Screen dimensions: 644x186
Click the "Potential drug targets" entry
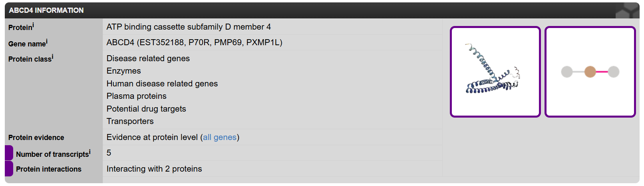[146, 109]
